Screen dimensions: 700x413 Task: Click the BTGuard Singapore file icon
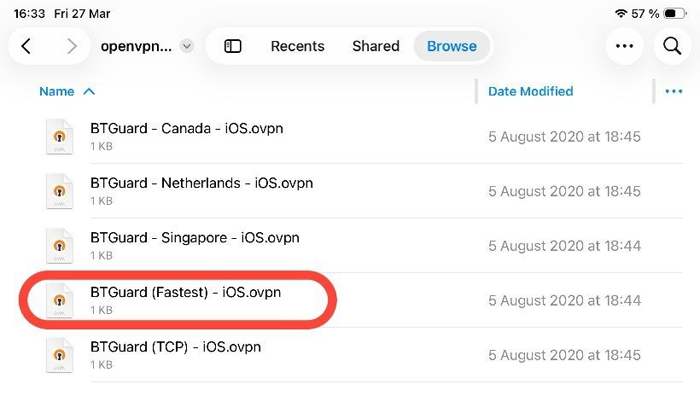click(x=59, y=245)
